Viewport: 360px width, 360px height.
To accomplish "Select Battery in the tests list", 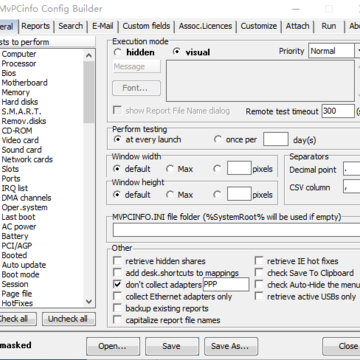I will click(15, 236).
